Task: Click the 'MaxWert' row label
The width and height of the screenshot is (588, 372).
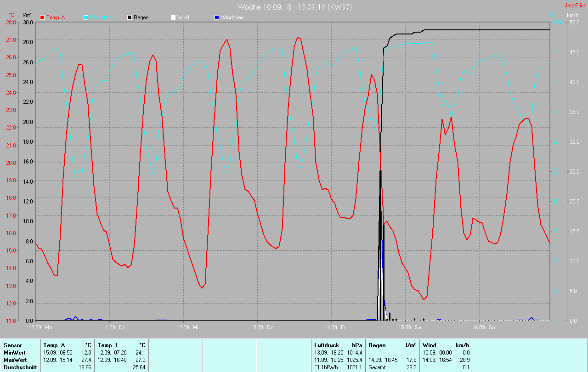Action: pyautogui.click(x=15, y=360)
